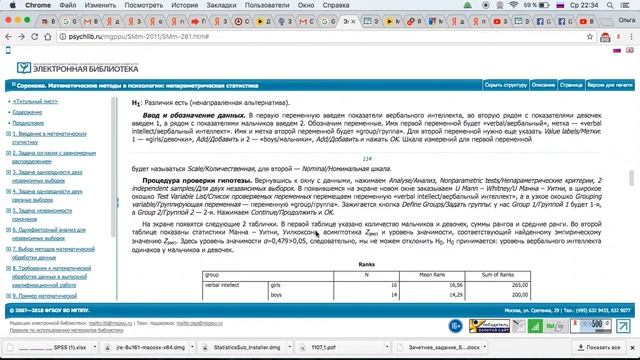Close the active browser tab

point(353,21)
